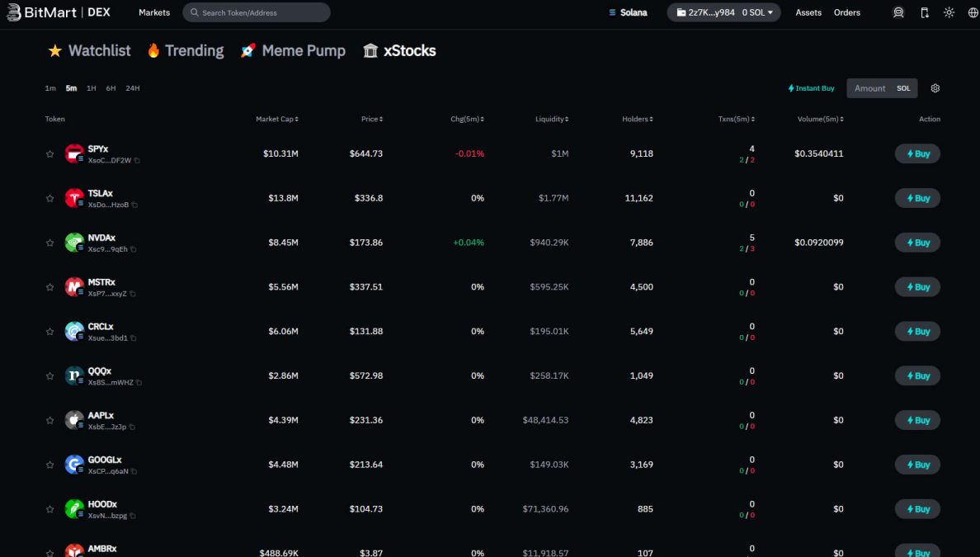Click the Instant Buy label
Viewport: 980px width, 557px height.
811,88
